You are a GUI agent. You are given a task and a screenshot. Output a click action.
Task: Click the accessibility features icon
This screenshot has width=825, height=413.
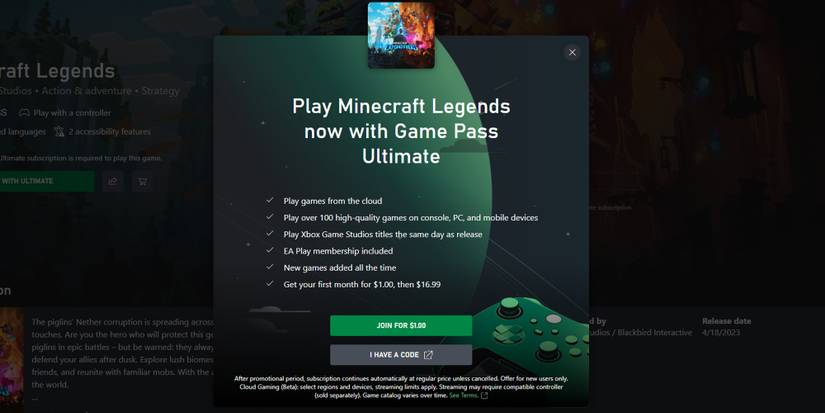[x=59, y=132]
